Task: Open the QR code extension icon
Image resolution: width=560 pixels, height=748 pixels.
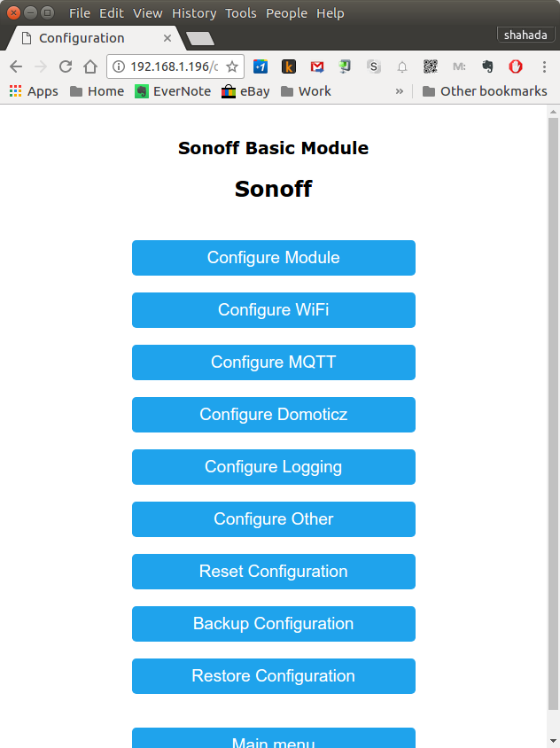Action: [431, 66]
